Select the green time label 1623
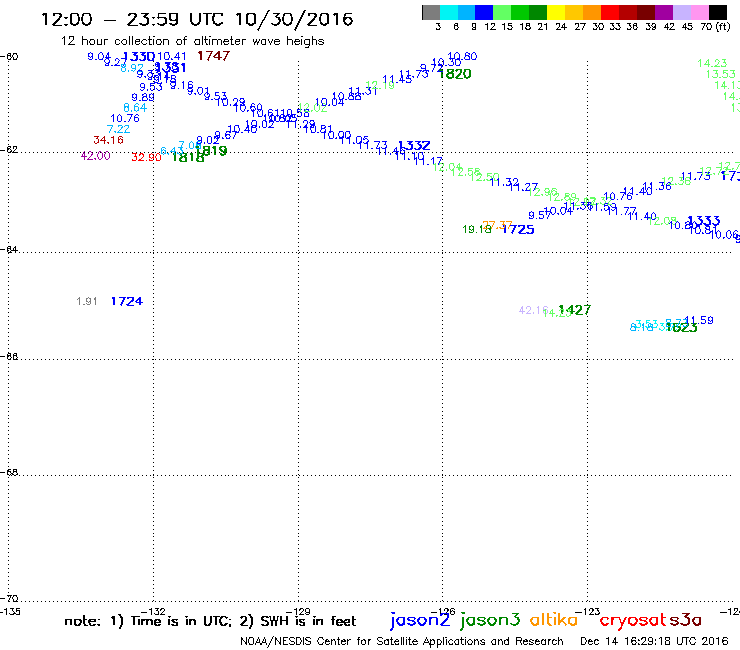 [x=681, y=328]
